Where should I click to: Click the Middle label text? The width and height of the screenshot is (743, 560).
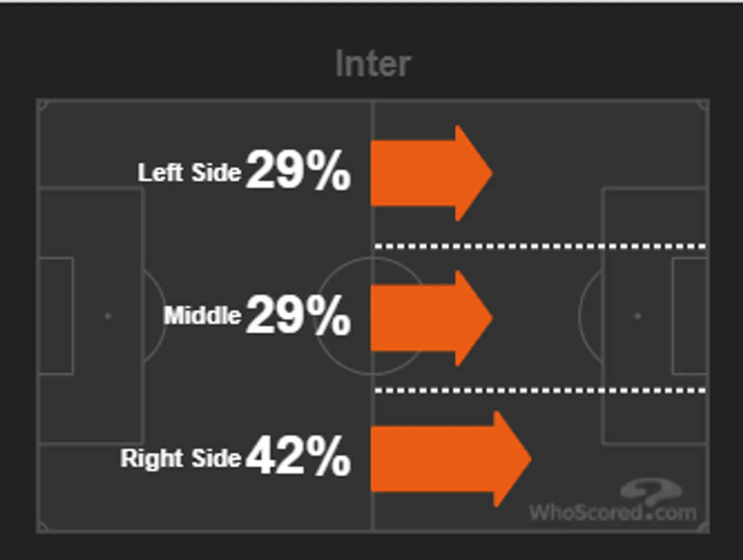202,316
